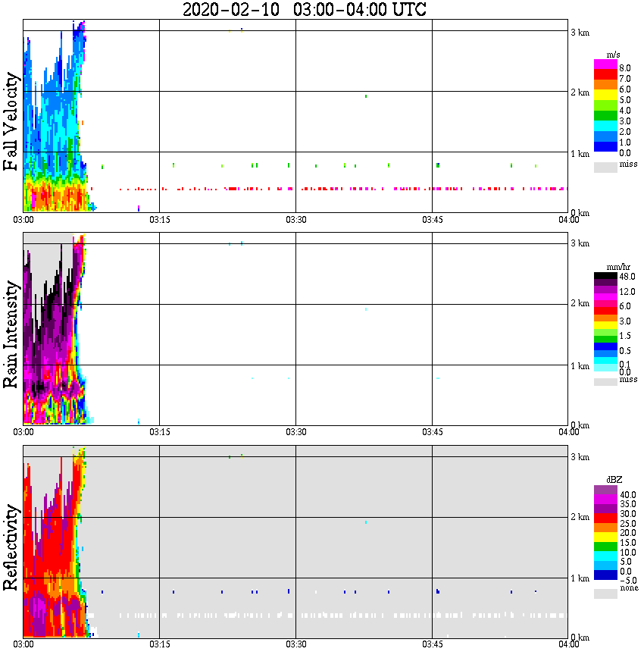The image size is (644, 658).
Task: Click the '5.0' value in the m/s legend
Action: coord(625,100)
